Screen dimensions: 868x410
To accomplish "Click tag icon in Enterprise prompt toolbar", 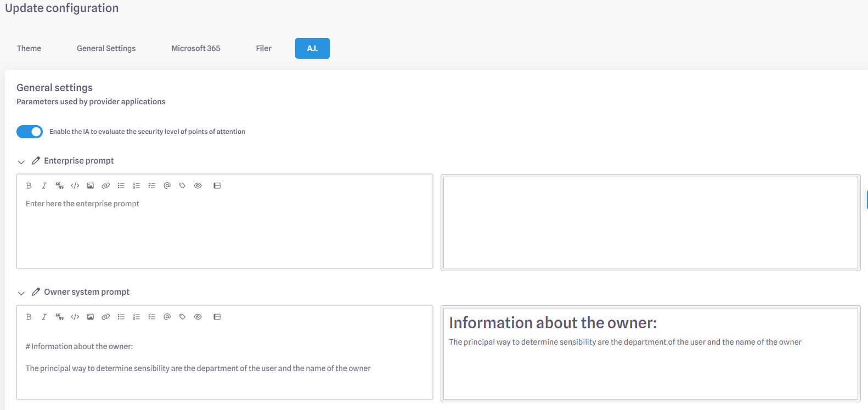I will coord(183,186).
